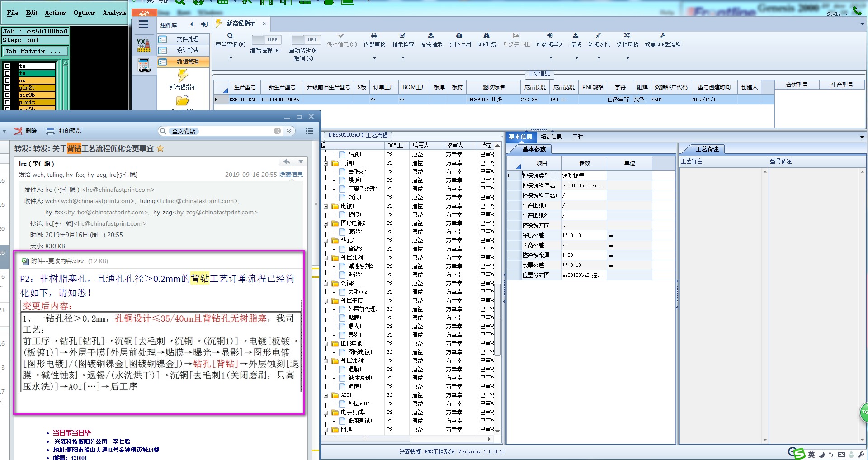Open the hamburger menu in the EMS sidebar

tap(143, 24)
